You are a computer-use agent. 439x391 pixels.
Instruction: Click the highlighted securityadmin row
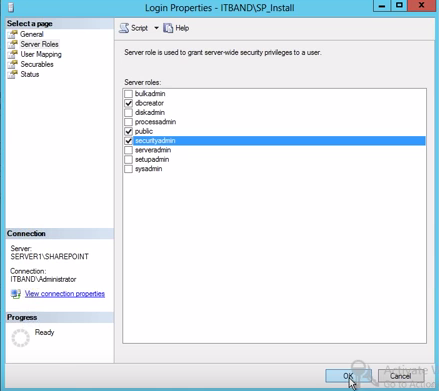point(279,141)
